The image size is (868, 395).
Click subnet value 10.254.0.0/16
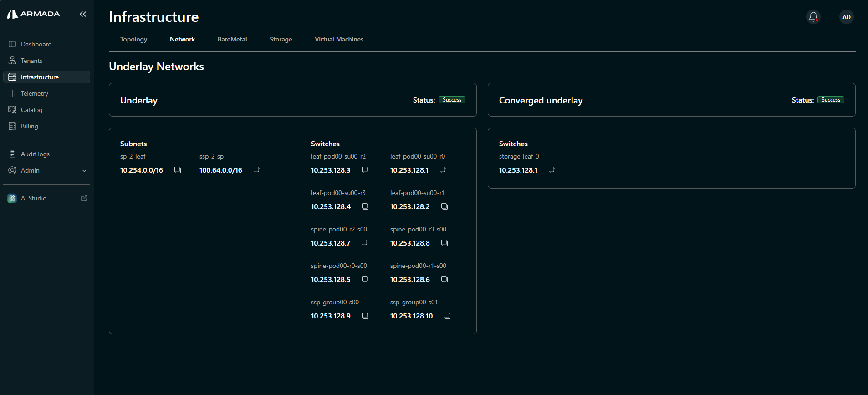[142, 170]
